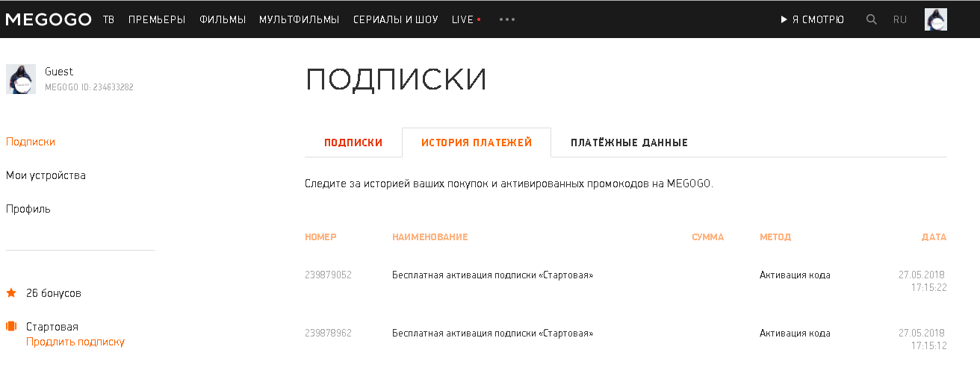Open the ФИЛЬМЫ menu item
Viewport: 980px width, 382px height.
(223, 19)
